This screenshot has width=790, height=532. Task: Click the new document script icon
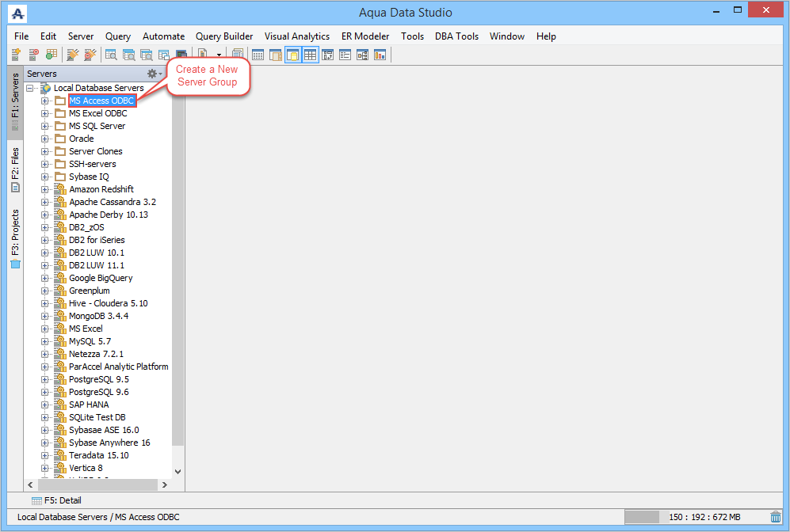click(203, 55)
